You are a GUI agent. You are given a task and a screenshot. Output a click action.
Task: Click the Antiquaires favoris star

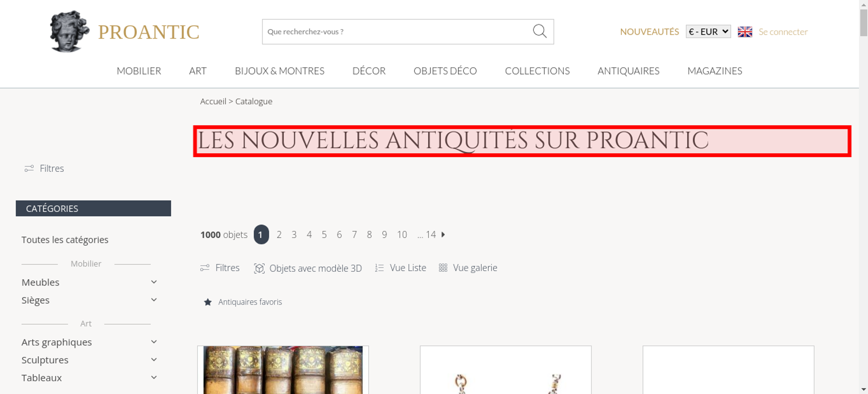208,302
